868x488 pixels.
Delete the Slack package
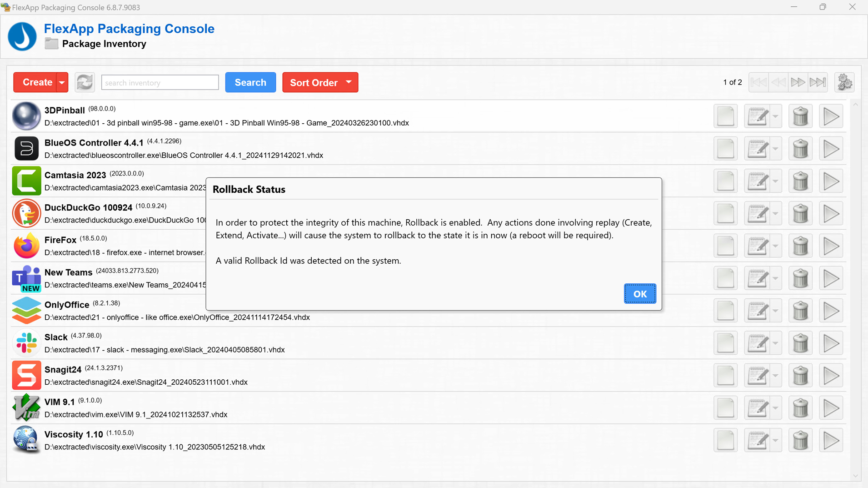tap(800, 343)
